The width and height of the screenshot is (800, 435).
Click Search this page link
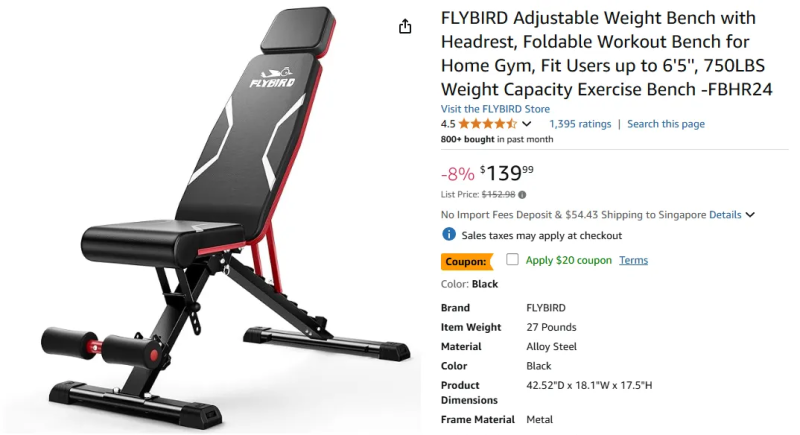click(665, 124)
